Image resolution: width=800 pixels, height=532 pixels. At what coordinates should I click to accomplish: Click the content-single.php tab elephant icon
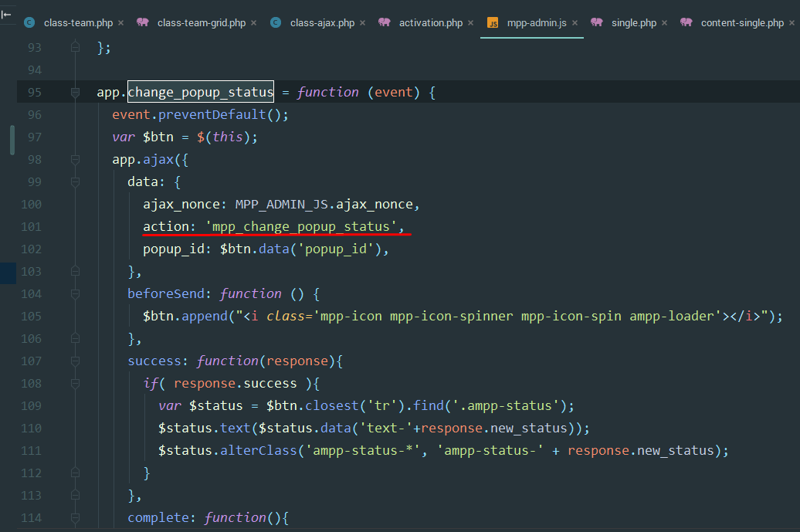(x=686, y=22)
